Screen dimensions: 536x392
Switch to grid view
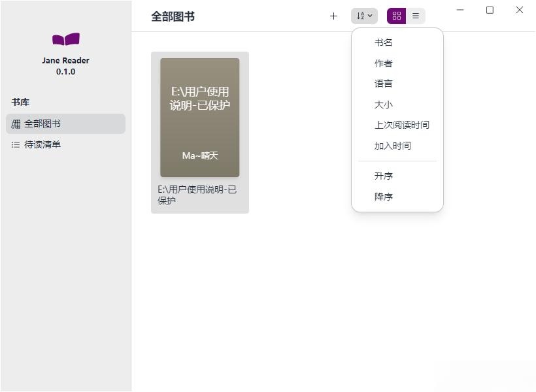[x=396, y=16]
